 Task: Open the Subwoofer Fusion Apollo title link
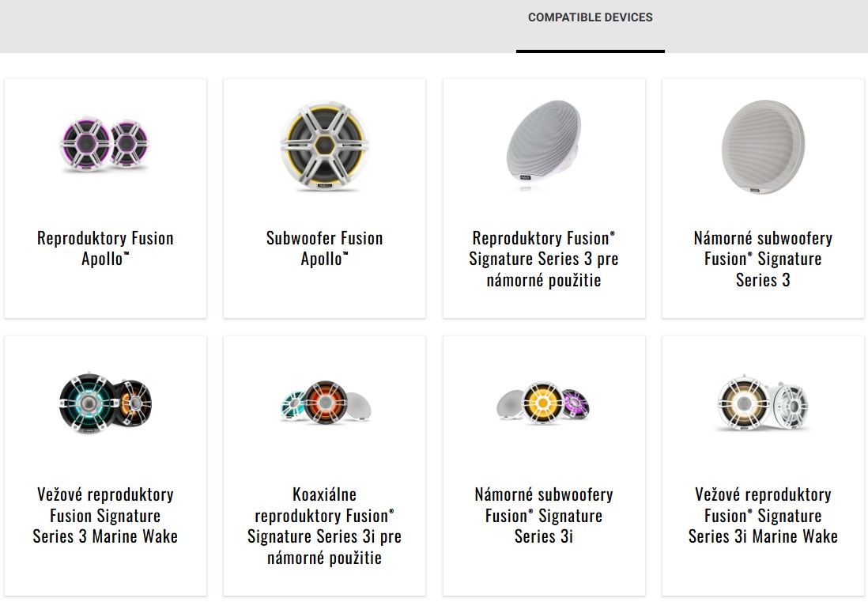coord(324,248)
